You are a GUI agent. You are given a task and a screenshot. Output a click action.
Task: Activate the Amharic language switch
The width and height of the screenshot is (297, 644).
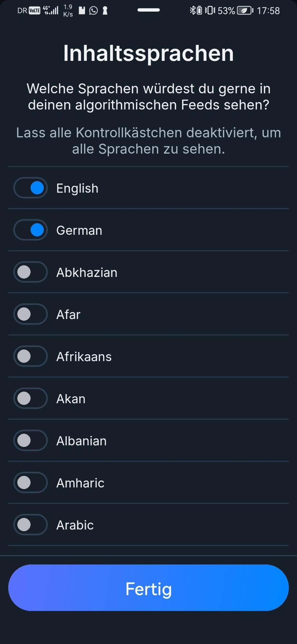tap(31, 483)
